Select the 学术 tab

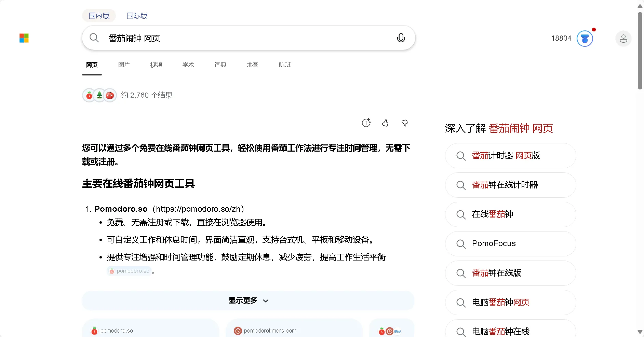[x=188, y=65]
